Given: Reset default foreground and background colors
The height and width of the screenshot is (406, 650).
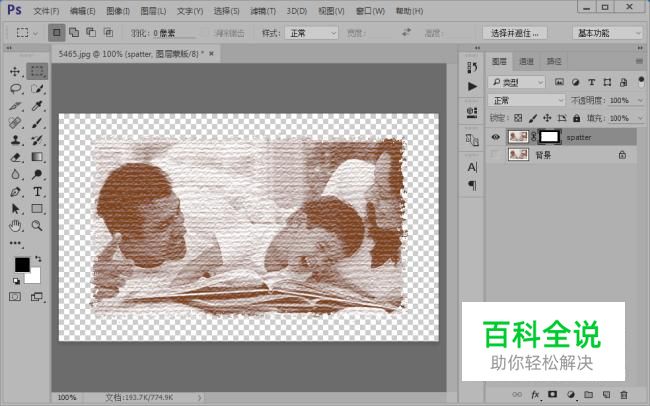Looking at the screenshot, I should point(16,281).
